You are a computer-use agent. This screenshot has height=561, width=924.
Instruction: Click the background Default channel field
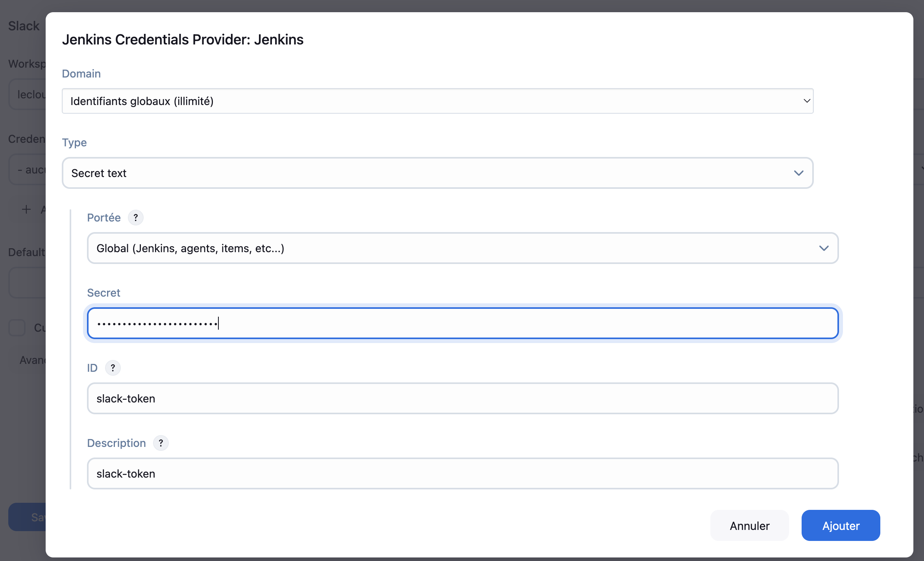(x=28, y=282)
